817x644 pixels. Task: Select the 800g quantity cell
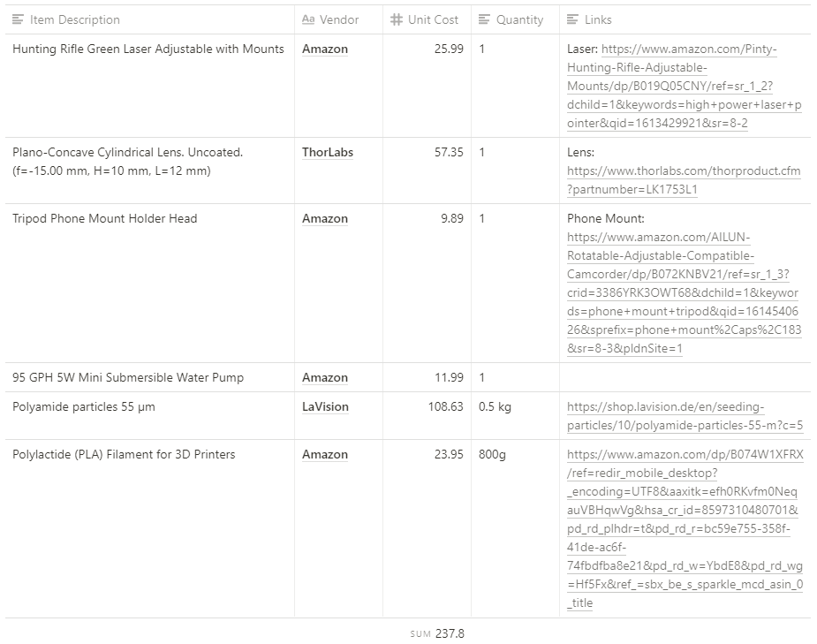click(493, 455)
